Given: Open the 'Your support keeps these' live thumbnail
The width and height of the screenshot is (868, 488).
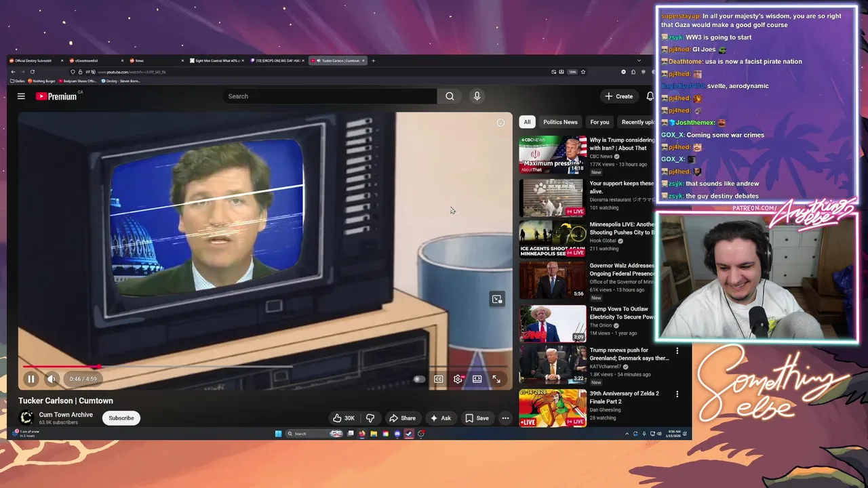Looking at the screenshot, I should (x=553, y=198).
